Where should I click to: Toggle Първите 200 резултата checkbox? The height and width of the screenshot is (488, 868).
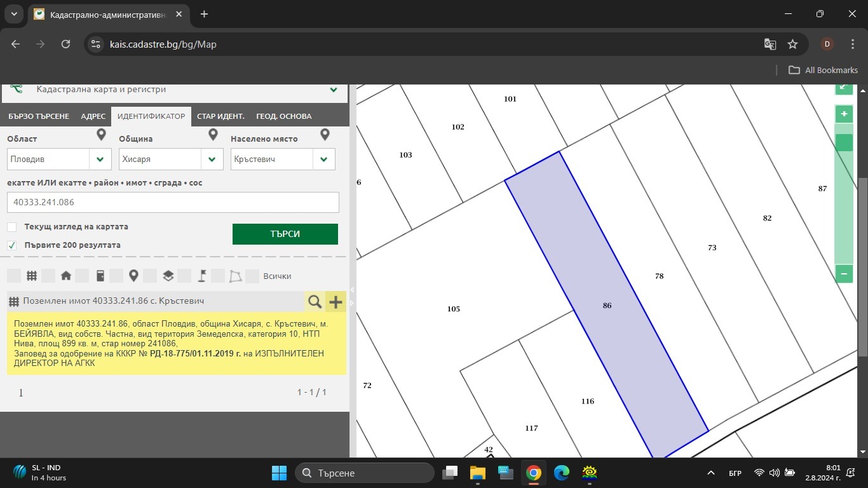coord(11,245)
